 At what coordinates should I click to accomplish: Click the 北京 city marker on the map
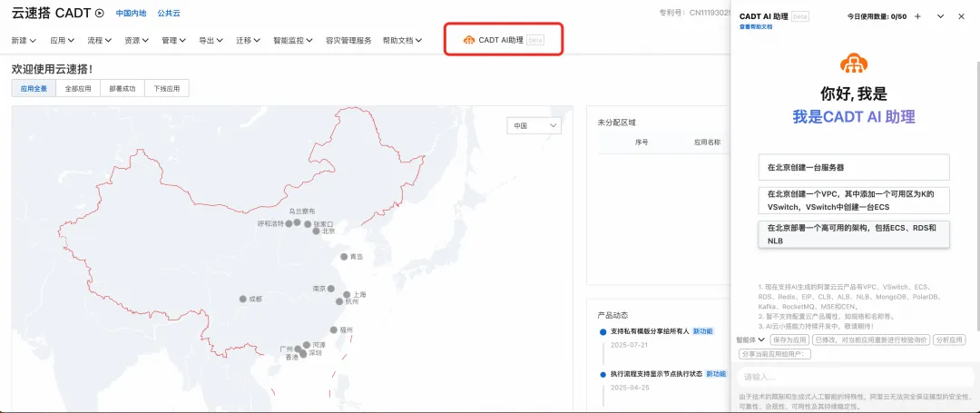pyautogui.click(x=317, y=231)
